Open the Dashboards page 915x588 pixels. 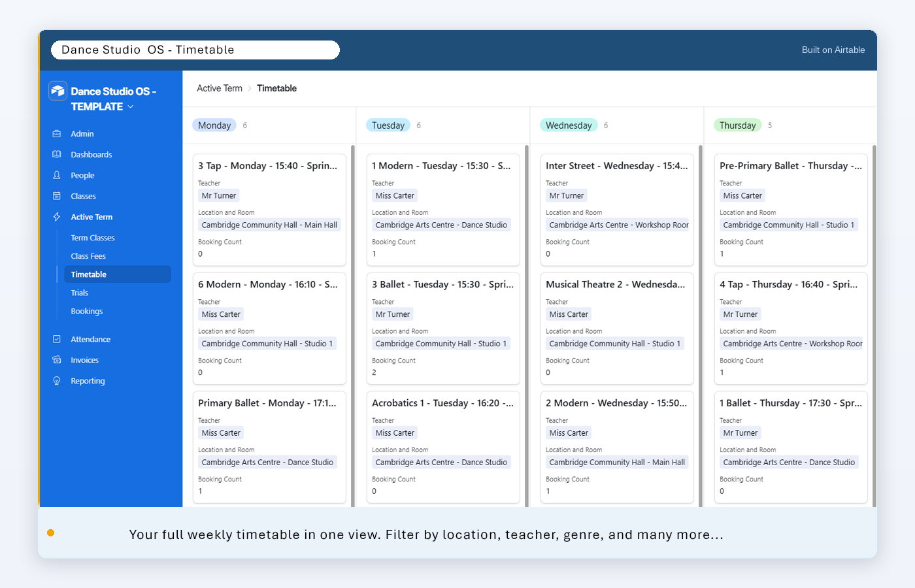[x=91, y=154]
